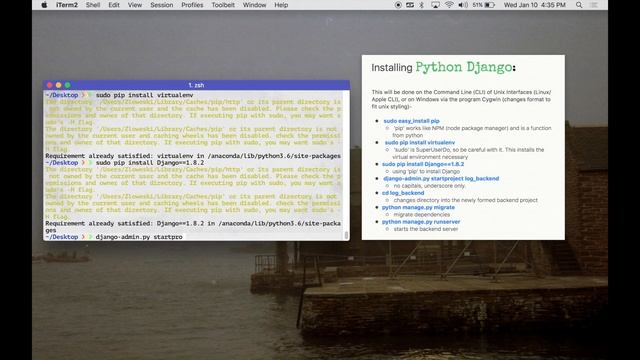Click 'sudo easy_install pip' link in notes
The width and height of the screenshot is (640, 360).
click(x=411, y=121)
